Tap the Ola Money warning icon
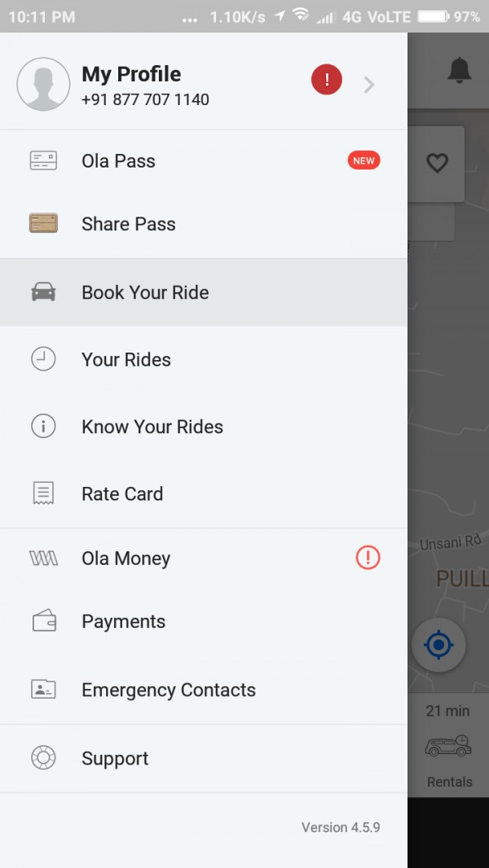 (x=368, y=558)
